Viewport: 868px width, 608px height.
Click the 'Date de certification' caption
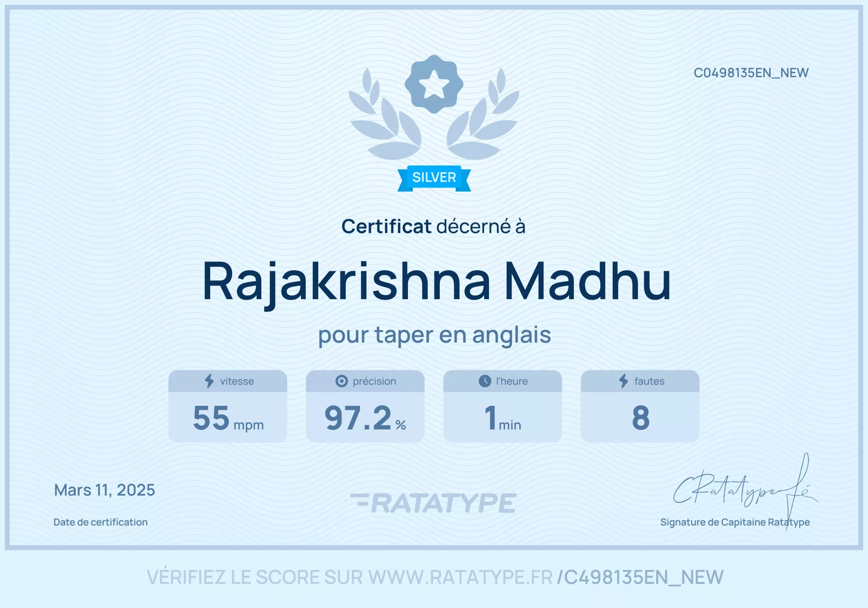click(100, 522)
